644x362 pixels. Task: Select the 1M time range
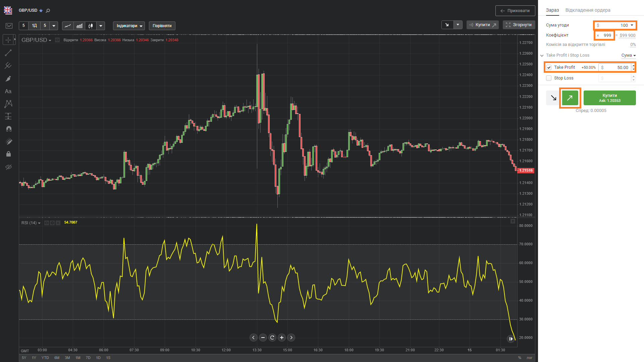[x=78, y=358]
